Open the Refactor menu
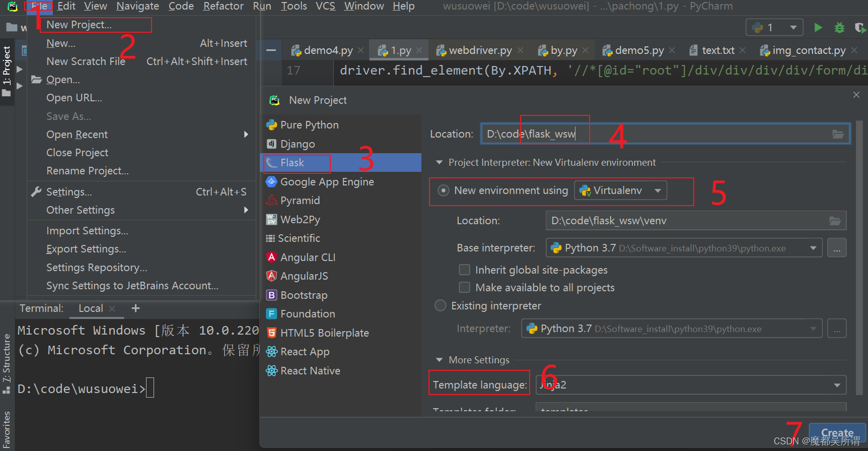 [223, 6]
